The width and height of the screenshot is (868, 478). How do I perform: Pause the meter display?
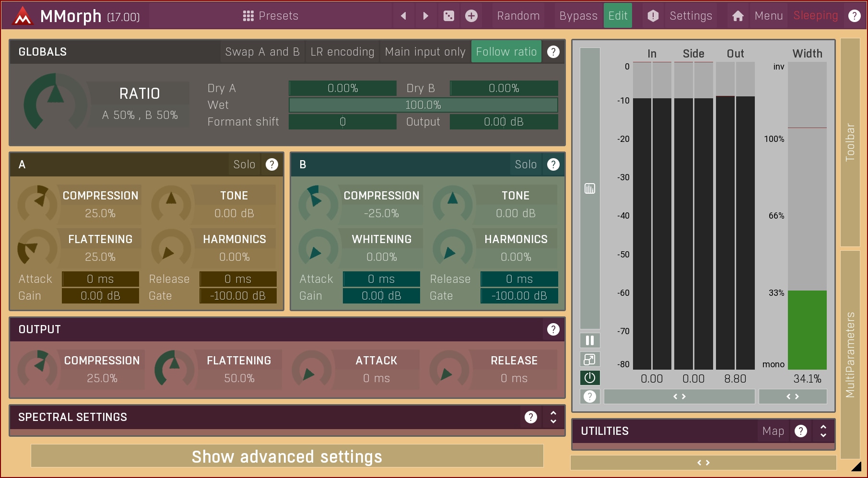coord(590,340)
